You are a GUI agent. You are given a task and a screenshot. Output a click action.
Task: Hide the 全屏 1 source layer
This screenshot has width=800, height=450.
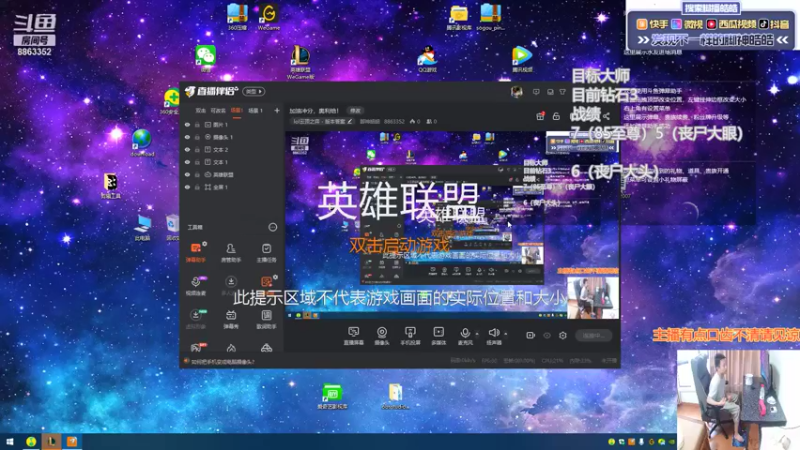click(187, 187)
